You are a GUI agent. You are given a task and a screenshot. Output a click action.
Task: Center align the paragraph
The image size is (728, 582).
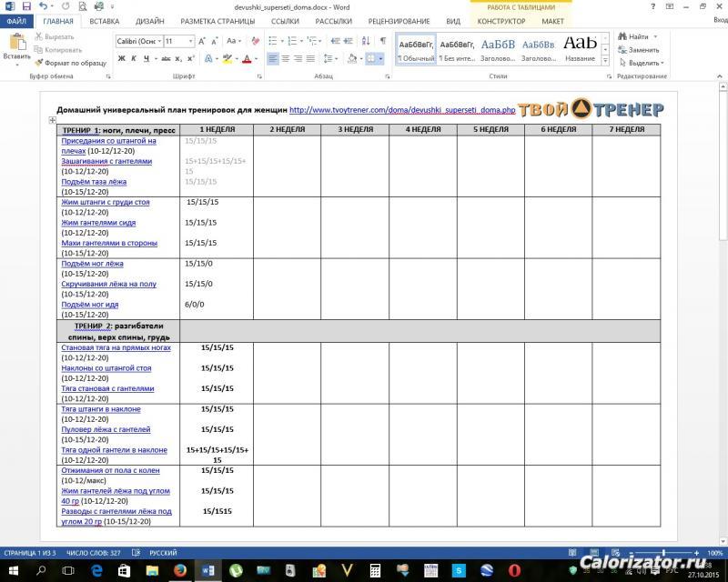(x=286, y=58)
